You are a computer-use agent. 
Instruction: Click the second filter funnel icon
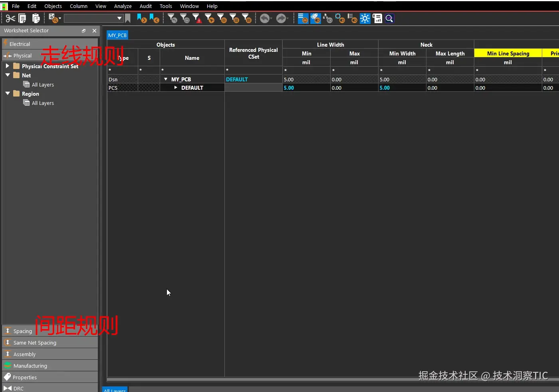point(185,18)
